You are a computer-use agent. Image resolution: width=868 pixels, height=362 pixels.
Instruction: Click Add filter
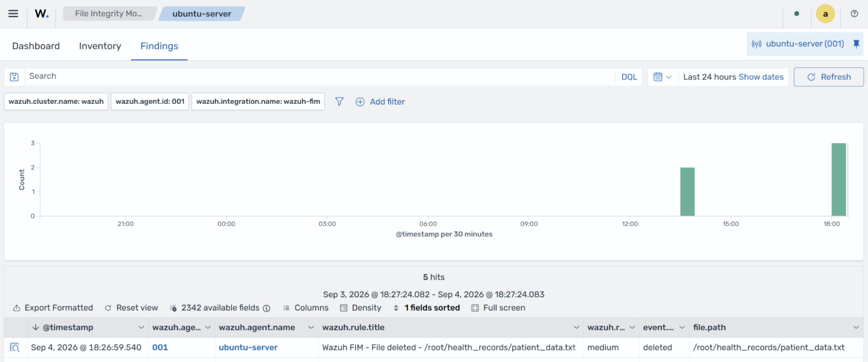[x=380, y=102]
